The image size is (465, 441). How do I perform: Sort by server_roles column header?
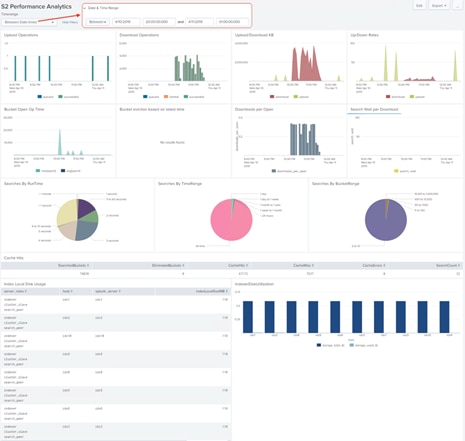[x=15, y=291]
